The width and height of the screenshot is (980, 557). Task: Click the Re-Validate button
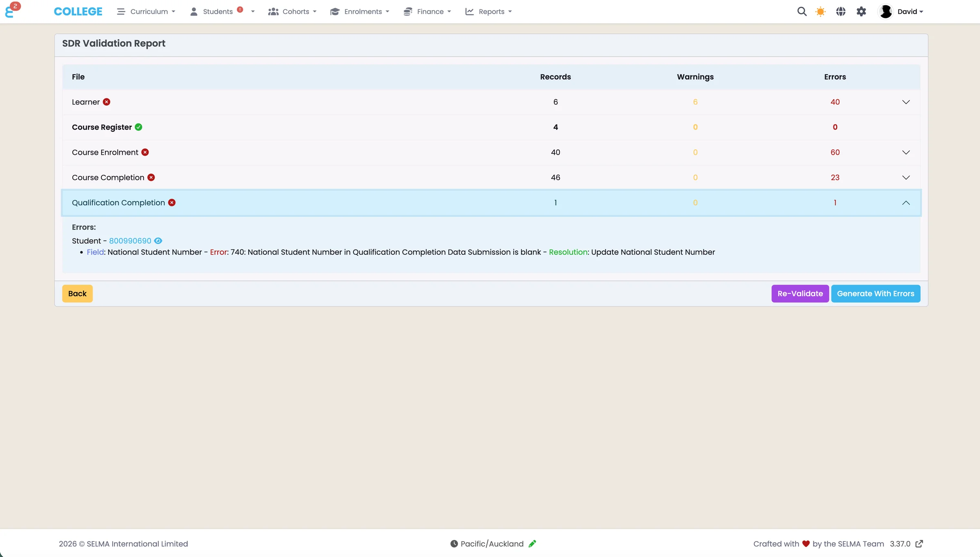(x=800, y=294)
